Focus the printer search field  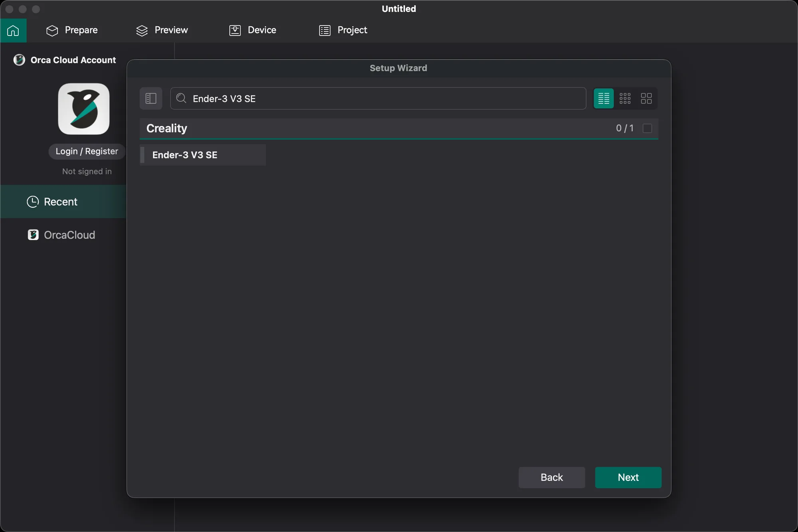click(378, 98)
